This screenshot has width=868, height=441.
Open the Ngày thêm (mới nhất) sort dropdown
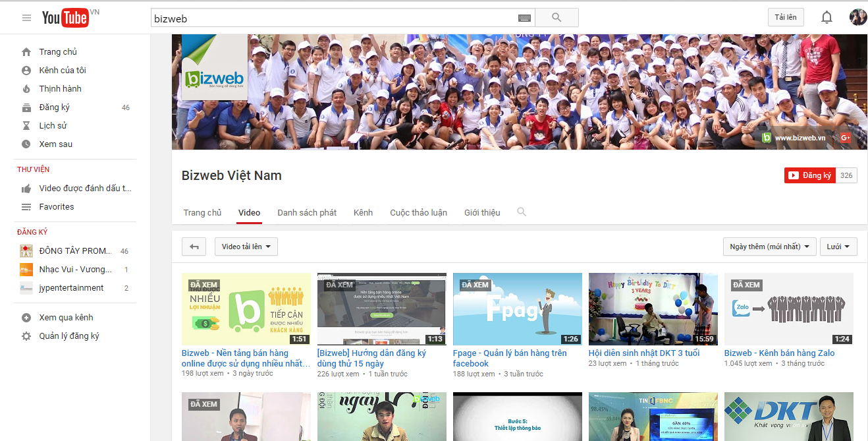[x=770, y=247]
